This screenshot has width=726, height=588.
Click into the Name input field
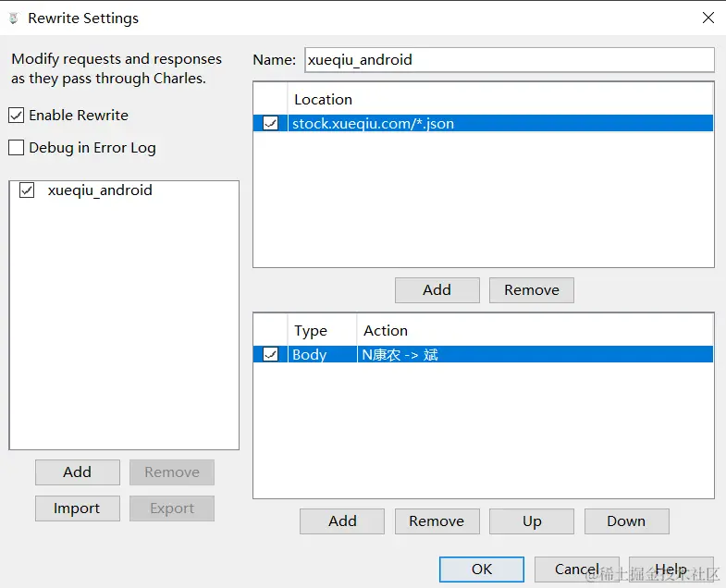point(510,60)
